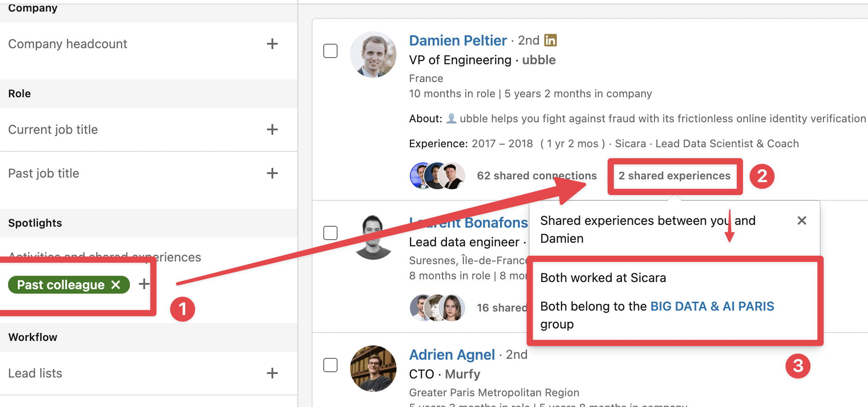Screen dimensions: 868x407
Task: Expand the Current job title filter
Action: 272,129
